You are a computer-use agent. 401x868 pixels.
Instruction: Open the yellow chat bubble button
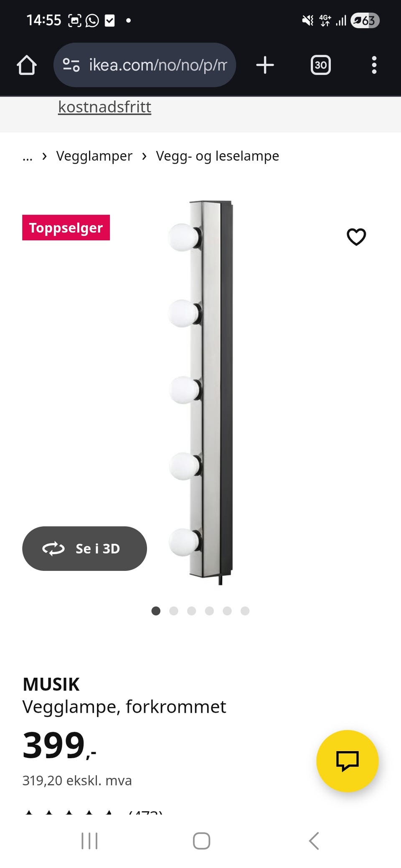point(348,761)
